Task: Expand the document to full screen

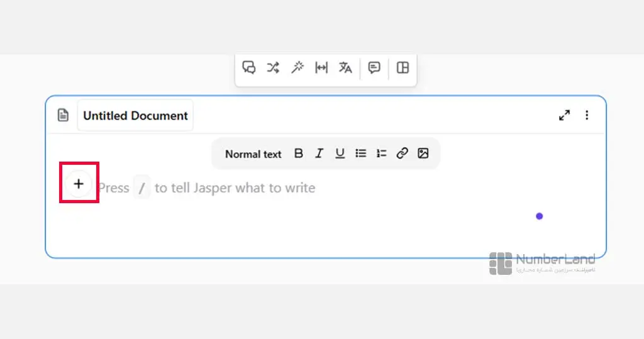Action: point(564,115)
